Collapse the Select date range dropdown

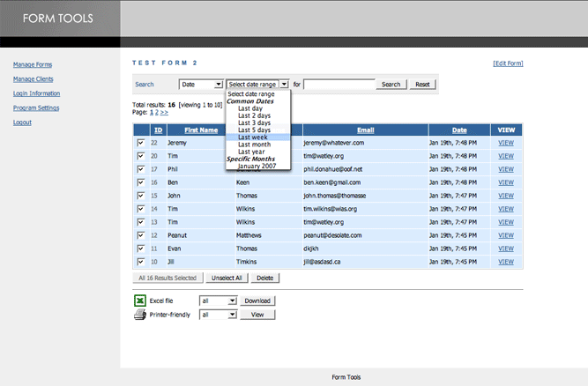click(257, 85)
